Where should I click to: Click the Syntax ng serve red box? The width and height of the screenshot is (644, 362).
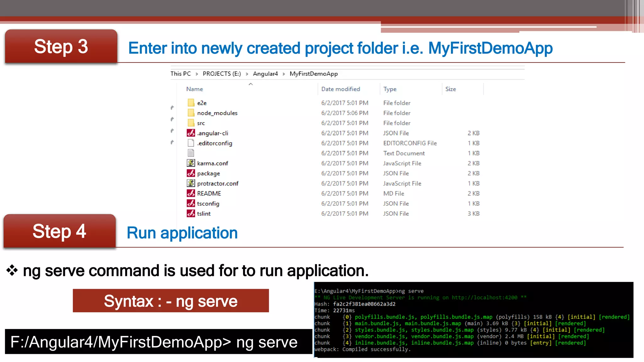coord(171,301)
